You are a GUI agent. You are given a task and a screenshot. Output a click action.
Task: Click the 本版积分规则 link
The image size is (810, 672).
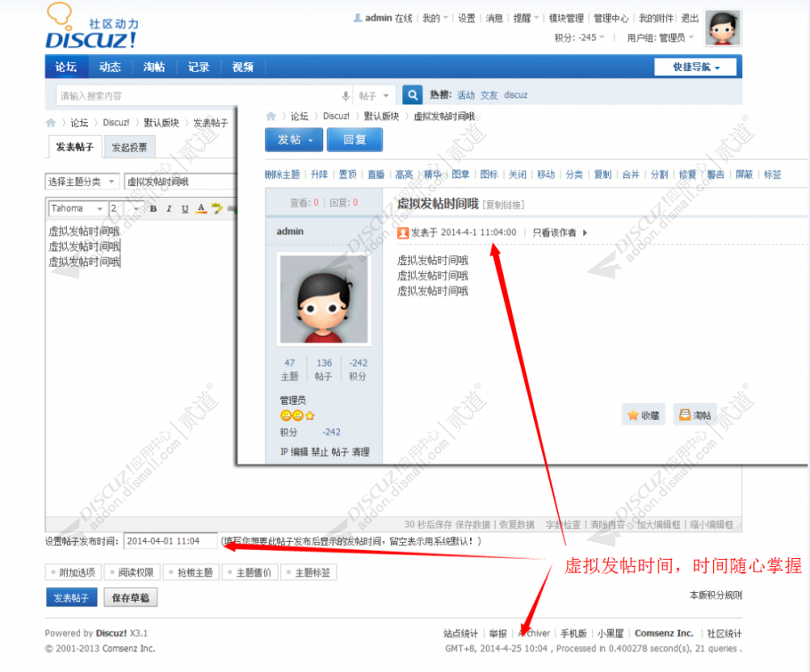pyautogui.click(x=716, y=595)
